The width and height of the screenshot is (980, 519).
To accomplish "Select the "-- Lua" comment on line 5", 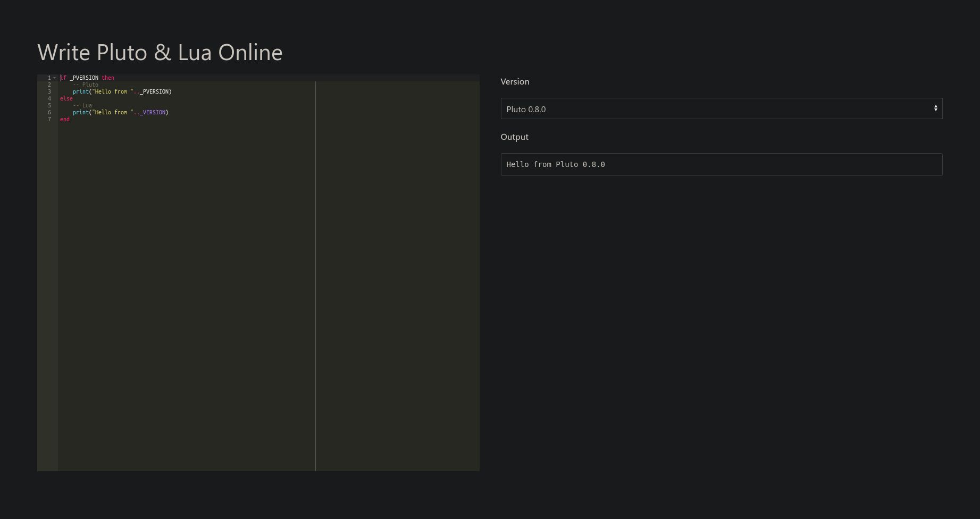I will click(x=83, y=105).
